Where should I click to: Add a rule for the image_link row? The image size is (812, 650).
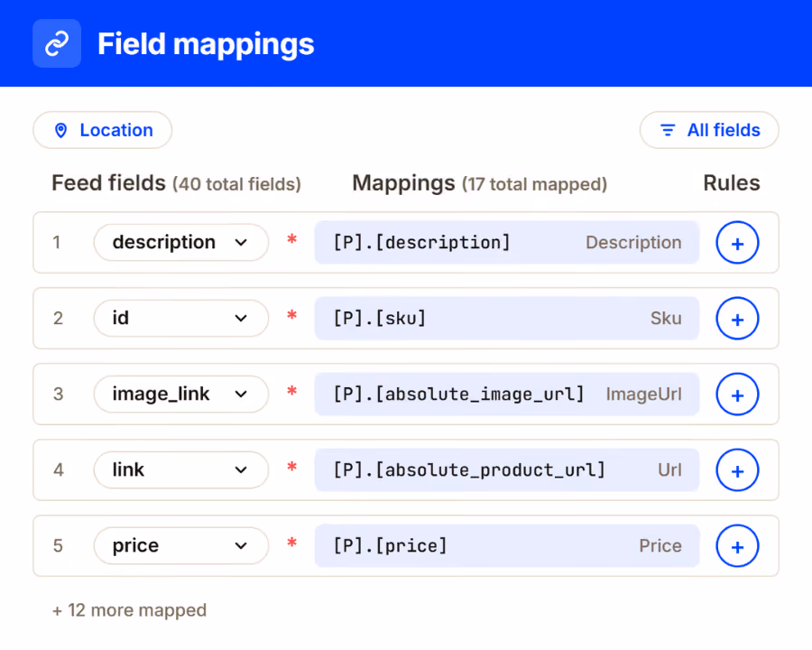point(737,394)
